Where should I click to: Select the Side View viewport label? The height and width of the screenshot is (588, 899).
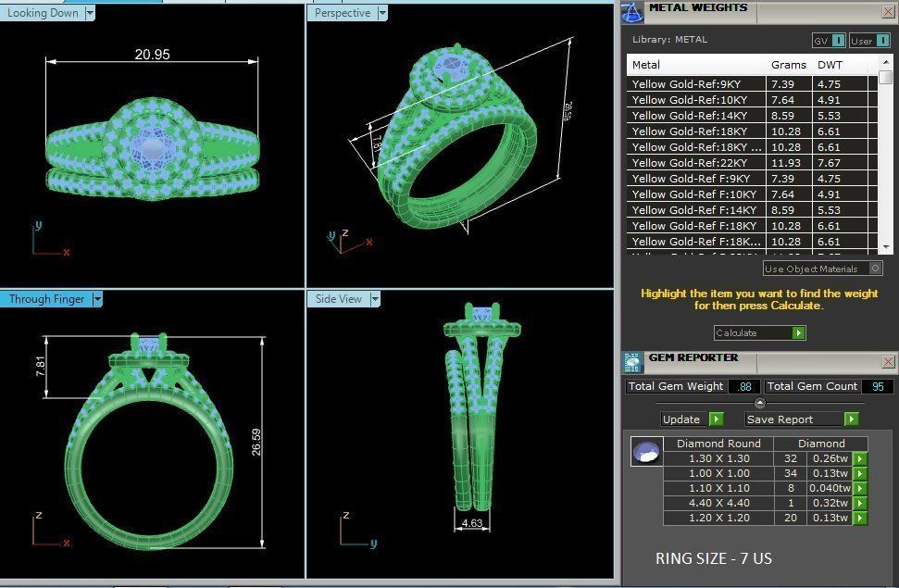(338, 299)
